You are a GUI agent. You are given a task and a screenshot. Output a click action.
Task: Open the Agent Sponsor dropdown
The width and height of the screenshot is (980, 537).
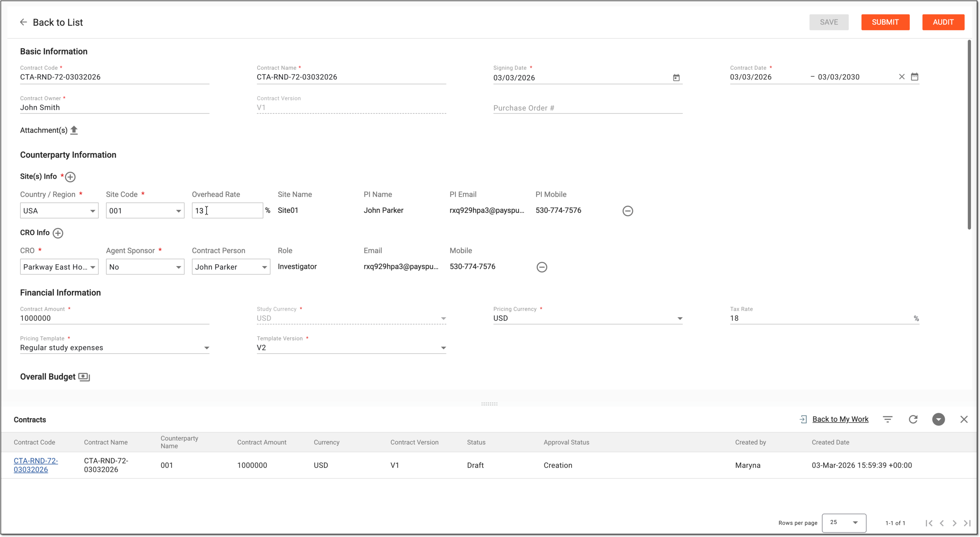click(145, 267)
